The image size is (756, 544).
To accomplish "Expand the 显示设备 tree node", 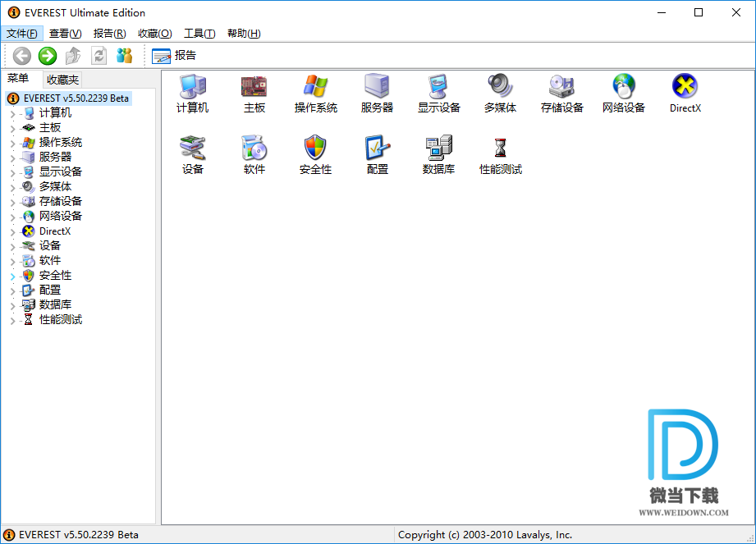I will 13,173.
